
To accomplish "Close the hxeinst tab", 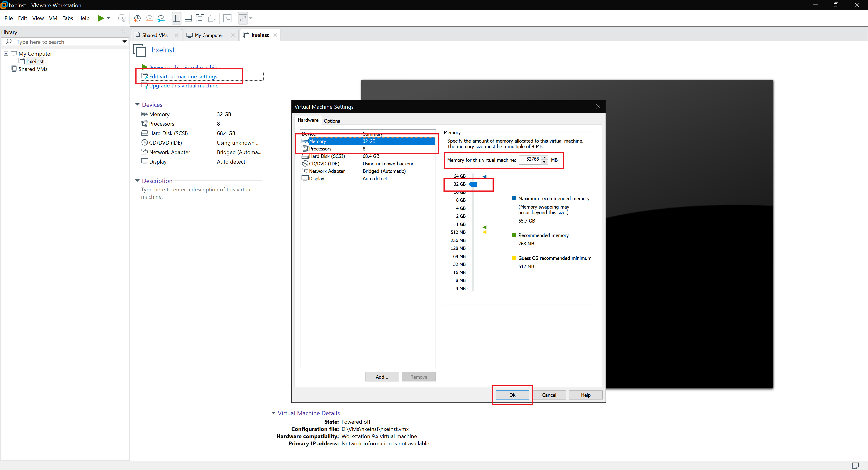I will [275, 35].
